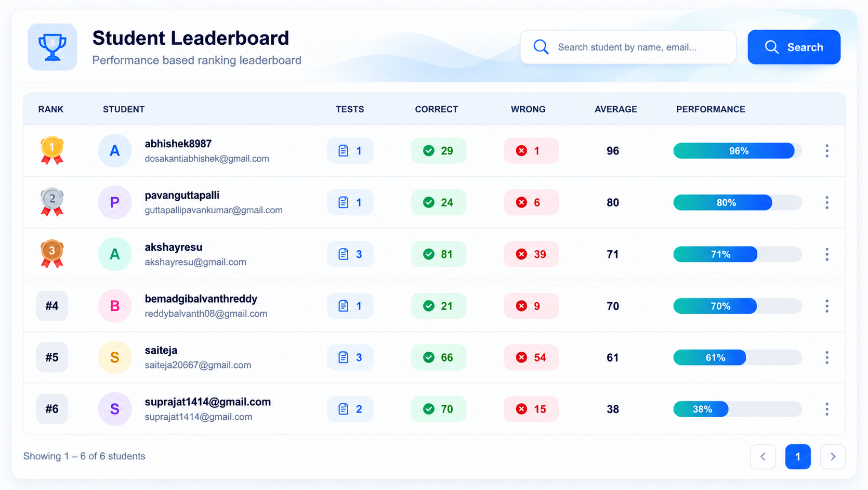This screenshot has height=490, width=868.
Task: Click the CORRECT column header
Action: click(x=437, y=109)
